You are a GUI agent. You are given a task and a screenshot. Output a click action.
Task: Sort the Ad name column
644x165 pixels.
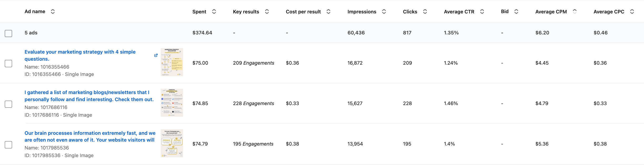pos(52,11)
